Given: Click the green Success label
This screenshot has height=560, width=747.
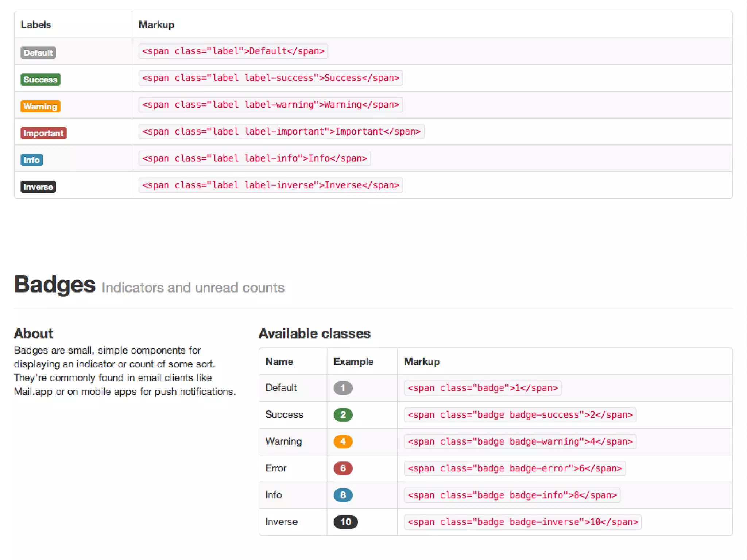Looking at the screenshot, I should 40,80.
